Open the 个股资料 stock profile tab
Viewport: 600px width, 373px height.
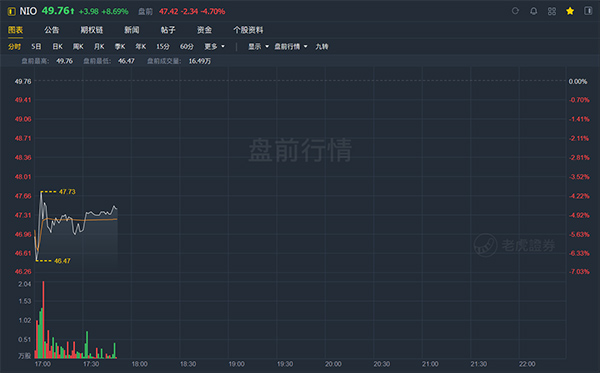click(248, 30)
